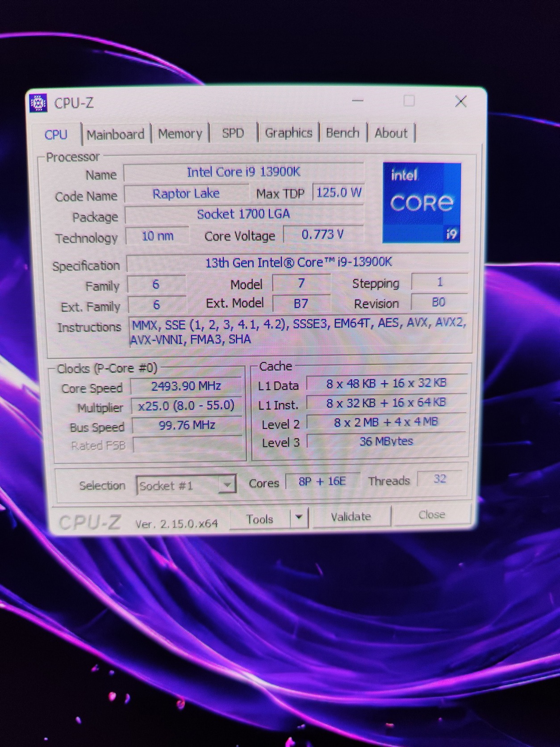Click the Level 3 value '36 MBytes'
The height and width of the screenshot is (747, 560).
pyautogui.click(x=386, y=441)
